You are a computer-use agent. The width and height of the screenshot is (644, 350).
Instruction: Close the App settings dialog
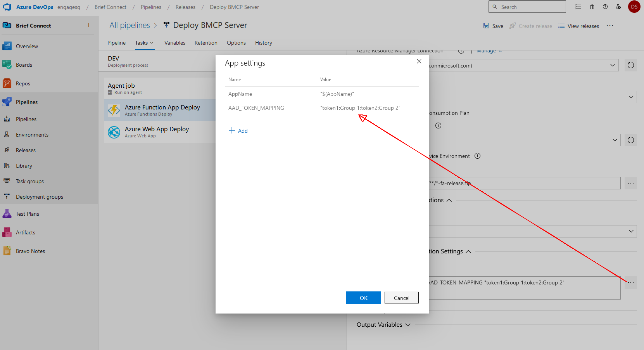click(419, 61)
